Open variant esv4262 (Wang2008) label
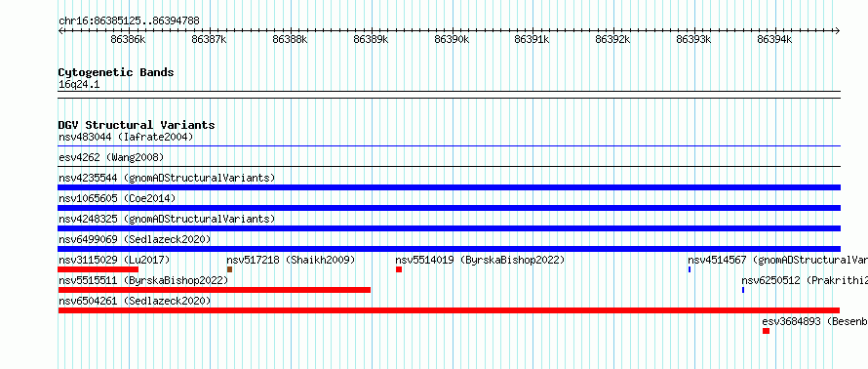Viewport: 868px width, 369px height. [111, 157]
